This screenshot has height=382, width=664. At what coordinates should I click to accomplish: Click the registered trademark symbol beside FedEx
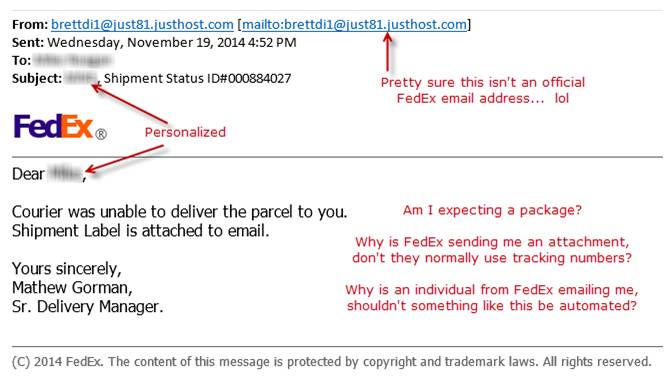coord(101,135)
